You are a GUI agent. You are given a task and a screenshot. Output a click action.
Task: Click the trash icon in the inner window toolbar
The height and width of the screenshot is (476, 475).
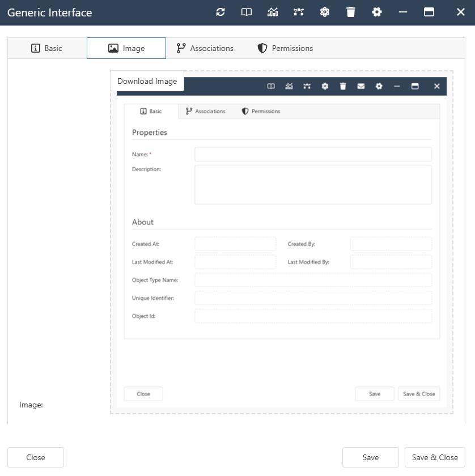click(x=343, y=86)
